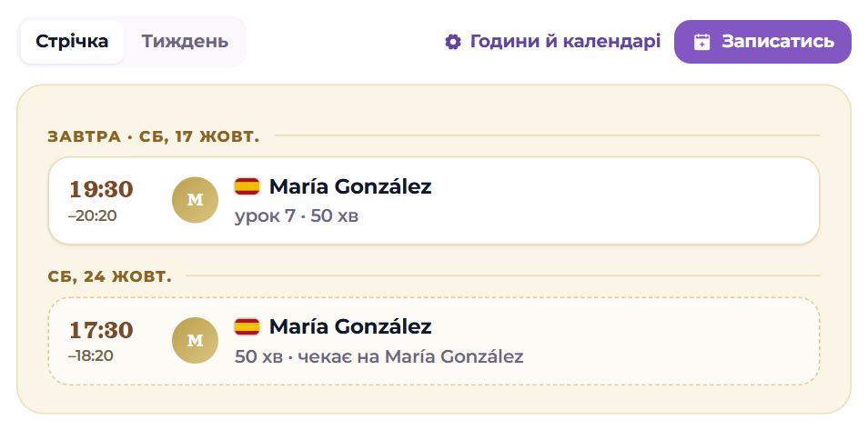
Task: Click Spanish flag in the 19:30 lesson card
Action: tap(247, 186)
